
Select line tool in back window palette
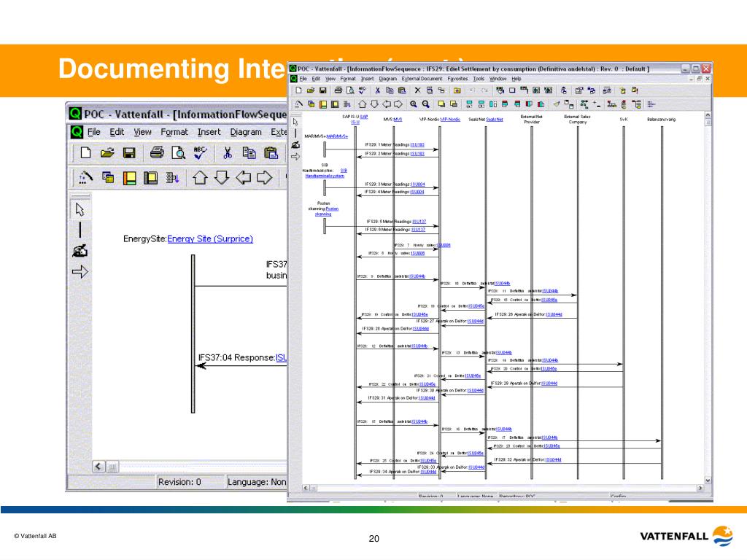[80, 230]
